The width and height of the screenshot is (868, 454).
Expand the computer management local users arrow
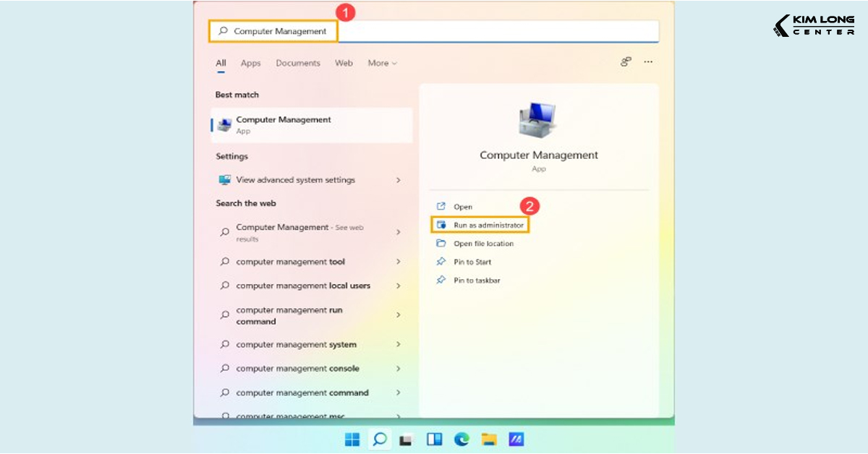coord(398,286)
